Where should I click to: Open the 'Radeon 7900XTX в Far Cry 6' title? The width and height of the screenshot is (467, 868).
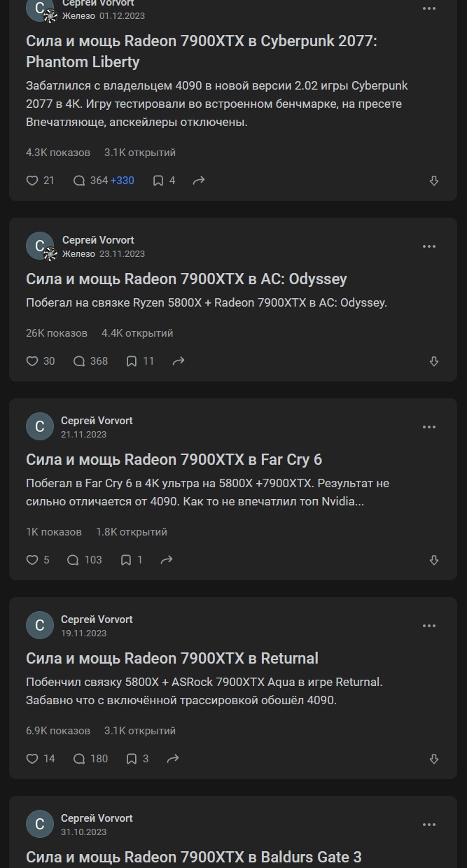pos(174,459)
